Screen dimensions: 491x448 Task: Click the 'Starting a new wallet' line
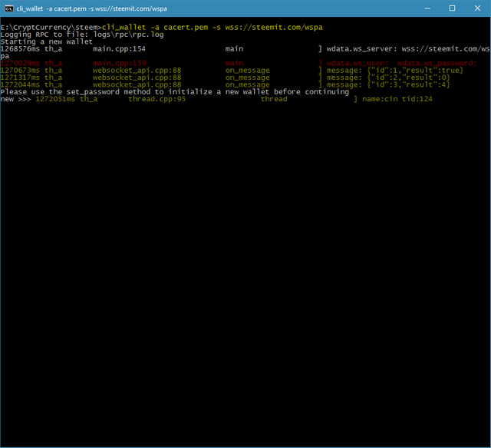point(46,41)
